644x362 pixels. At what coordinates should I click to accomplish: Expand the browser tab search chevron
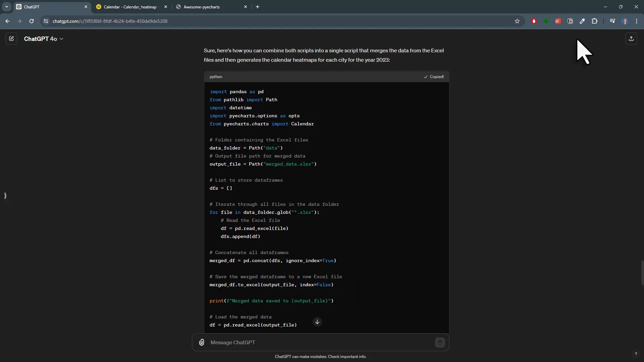(7, 7)
